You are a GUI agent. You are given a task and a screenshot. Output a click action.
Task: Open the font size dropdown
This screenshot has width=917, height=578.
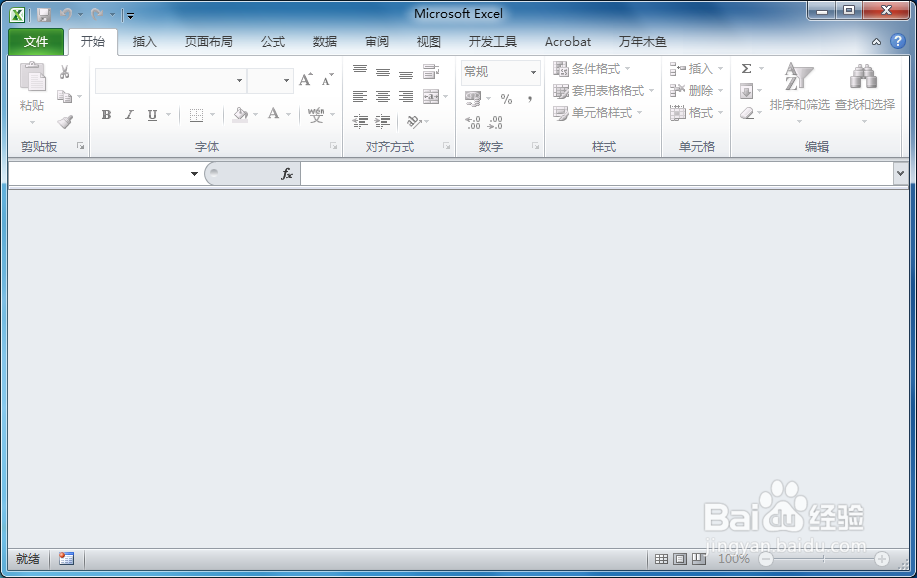pos(286,81)
